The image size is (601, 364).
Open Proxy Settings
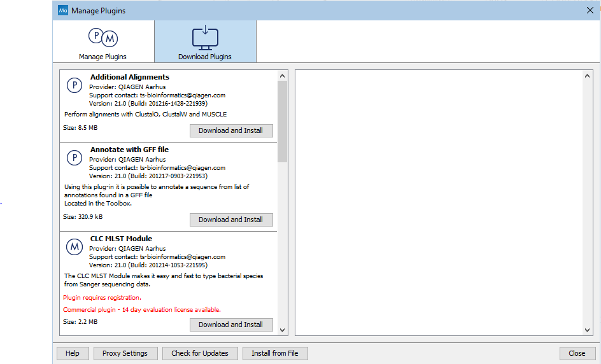point(125,353)
